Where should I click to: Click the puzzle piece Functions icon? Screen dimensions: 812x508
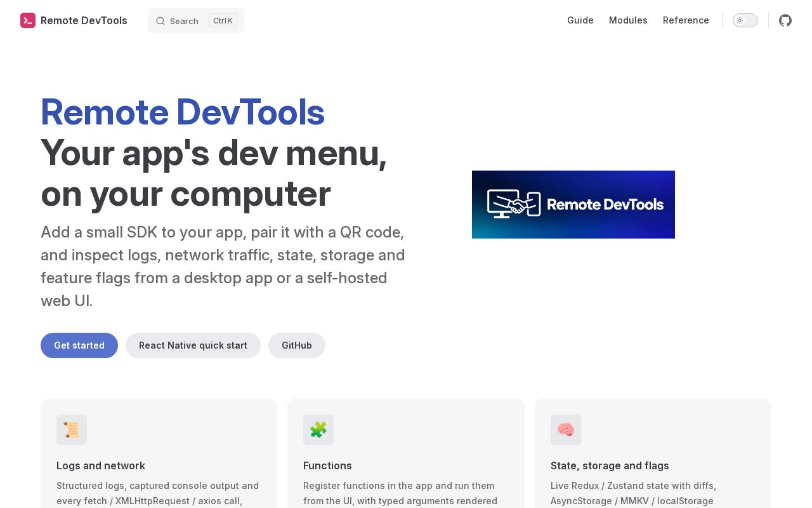point(318,430)
